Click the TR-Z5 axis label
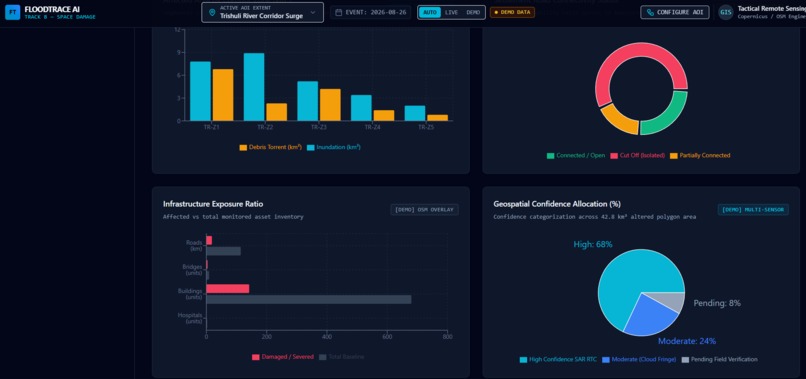 (425, 127)
